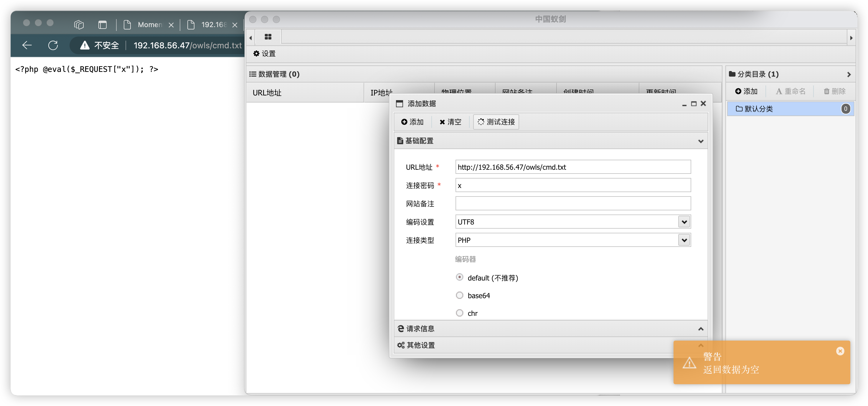868x406 pixels.
Task: Click the browser address bar URL
Action: click(x=188, y=45)
